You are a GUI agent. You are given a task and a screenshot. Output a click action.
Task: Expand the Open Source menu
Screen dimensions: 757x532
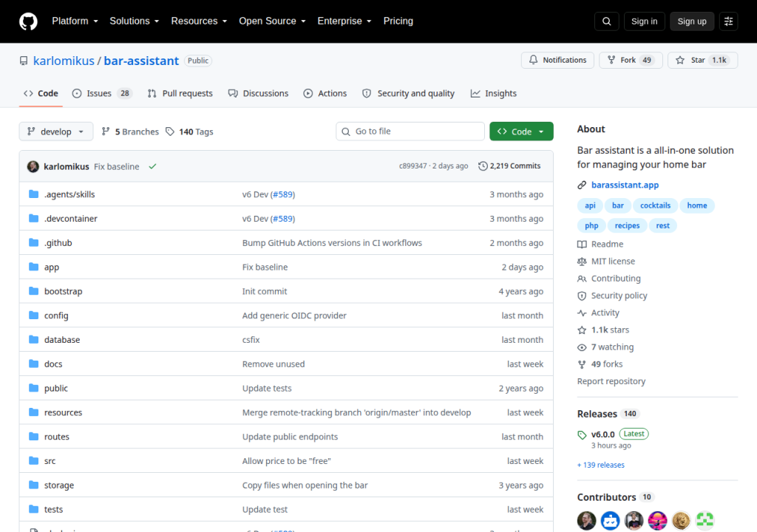272,21
